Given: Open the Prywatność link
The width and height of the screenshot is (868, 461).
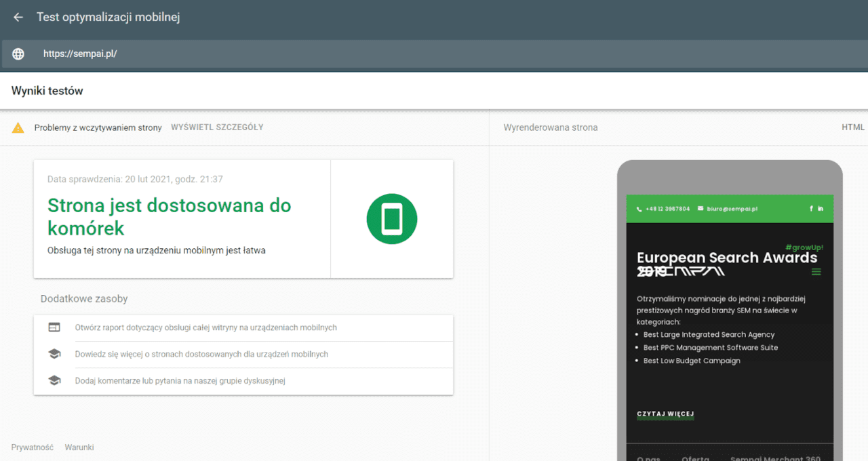Looking at the screenshot, I should [x=33, y=447].
